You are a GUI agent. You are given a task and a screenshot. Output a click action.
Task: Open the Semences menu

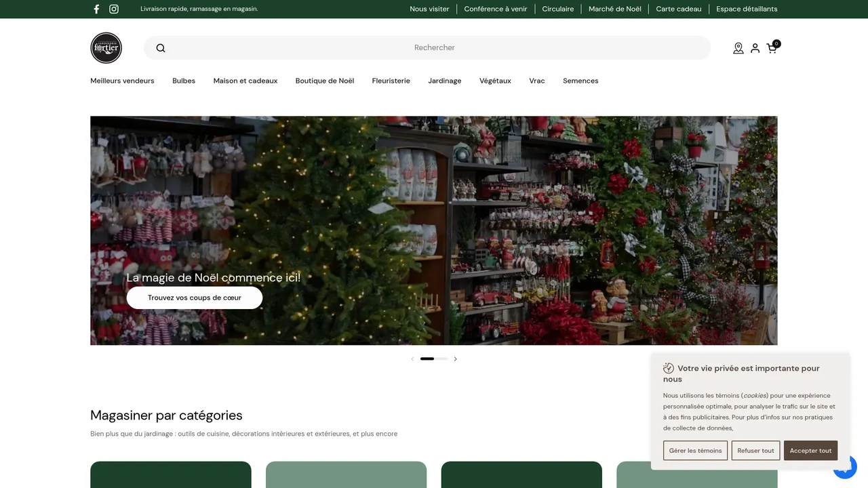tap(580, 81)
